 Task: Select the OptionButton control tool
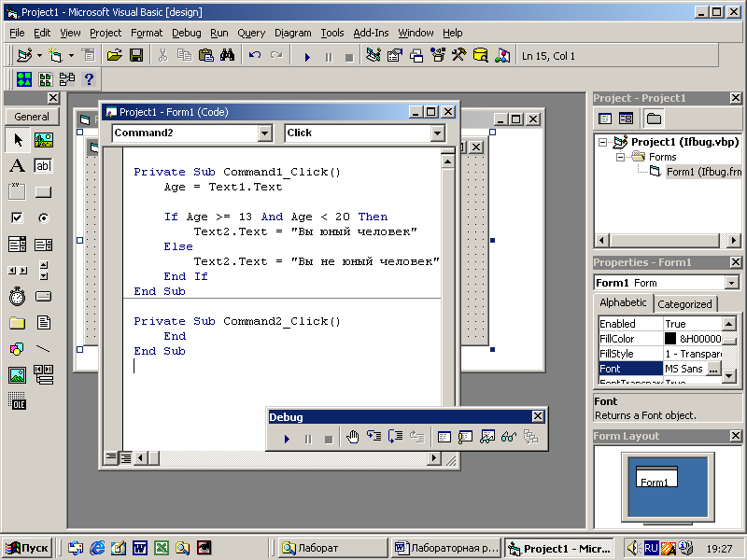pyautogui.click(x=43, y=218)
